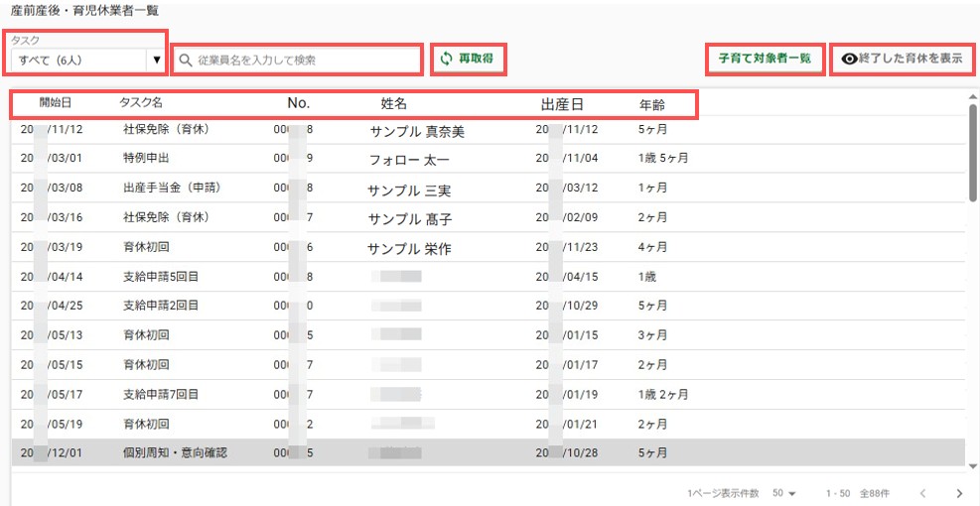Toggle 終了した育休を表示 eye button
This screenshot has width=980, height=506.
[902, 60]
